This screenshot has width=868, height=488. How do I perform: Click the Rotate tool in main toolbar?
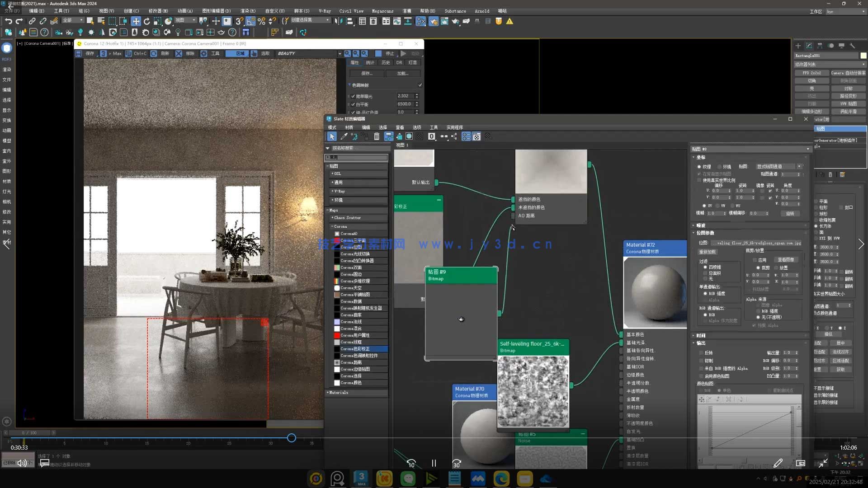click(146, 21)
